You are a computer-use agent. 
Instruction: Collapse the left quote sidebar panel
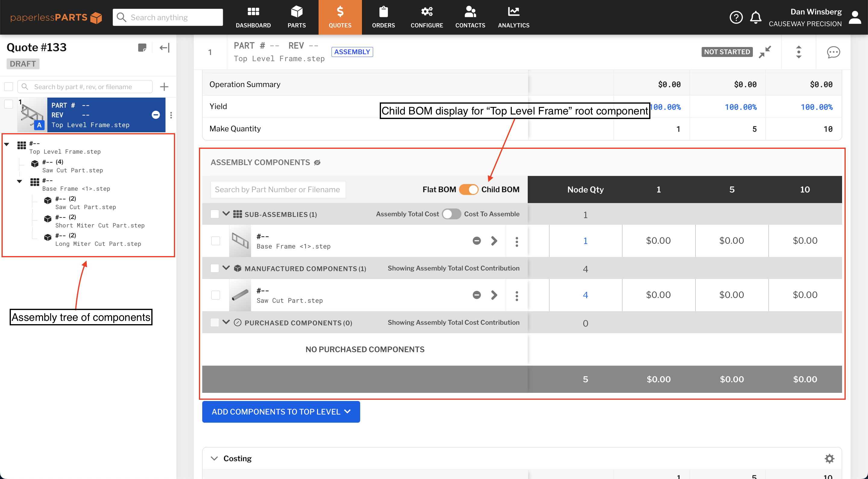165,48
